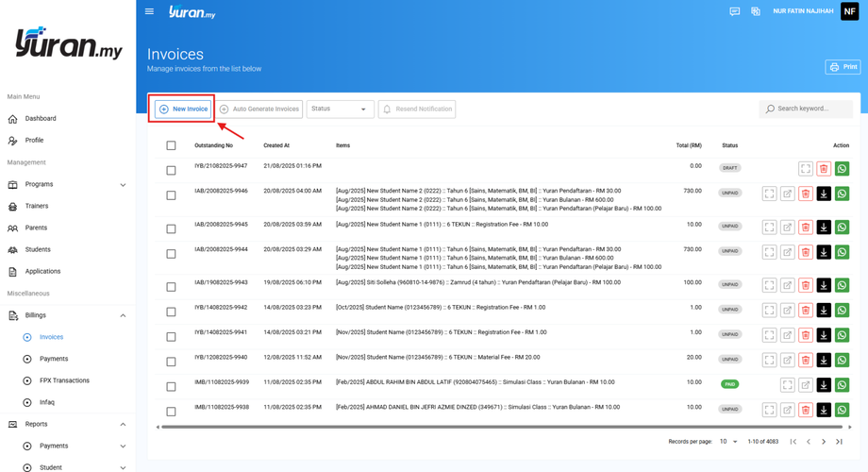
Task: Expand view of invoice IAB/19082025-9943
Action: [770, 285]
